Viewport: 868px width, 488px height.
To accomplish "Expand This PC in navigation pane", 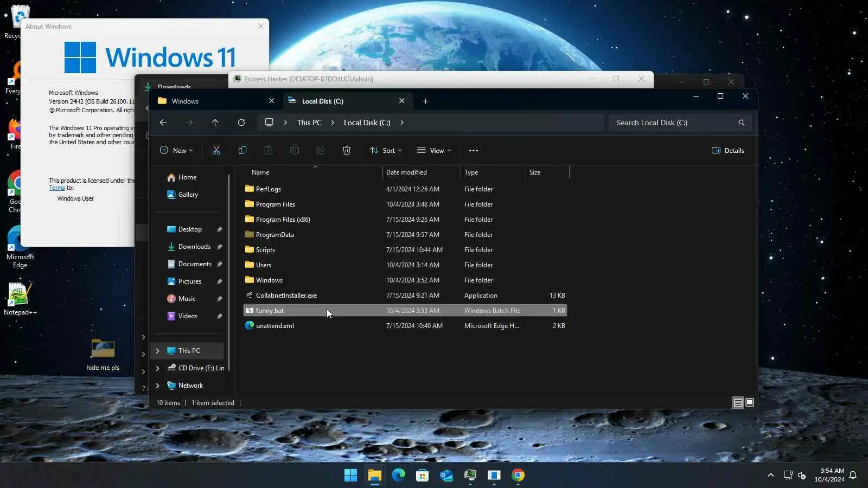I will click(x=158, y=351).
